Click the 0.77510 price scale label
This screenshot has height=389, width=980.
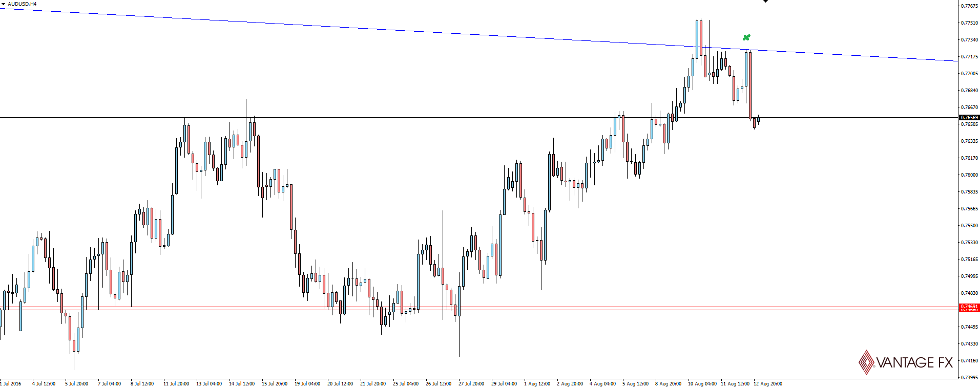pos(969,23)
